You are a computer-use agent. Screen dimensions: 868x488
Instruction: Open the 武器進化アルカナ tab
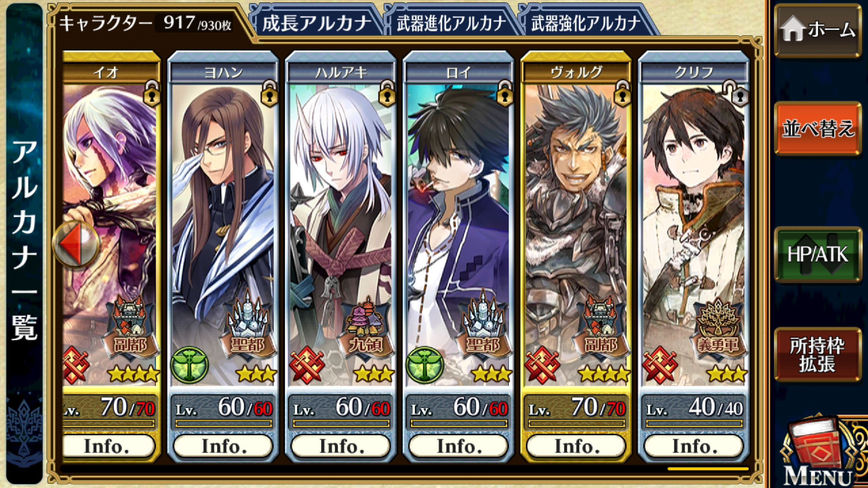click(x=451, y=23)
